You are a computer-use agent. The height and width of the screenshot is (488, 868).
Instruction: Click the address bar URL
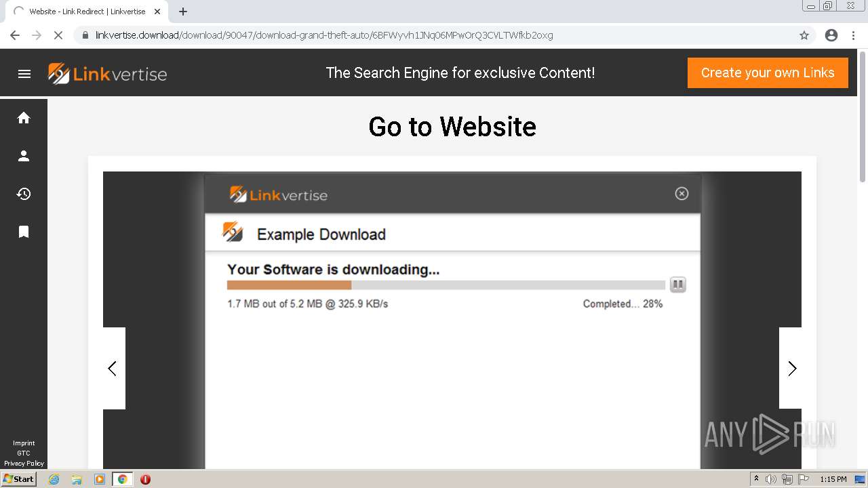[324, 35]
